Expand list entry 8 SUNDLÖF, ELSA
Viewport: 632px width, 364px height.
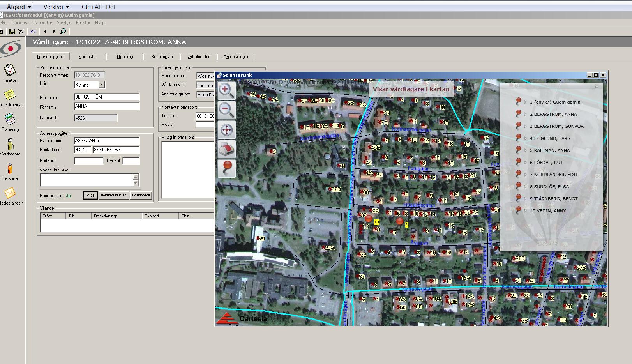click(x=526, y=187)
